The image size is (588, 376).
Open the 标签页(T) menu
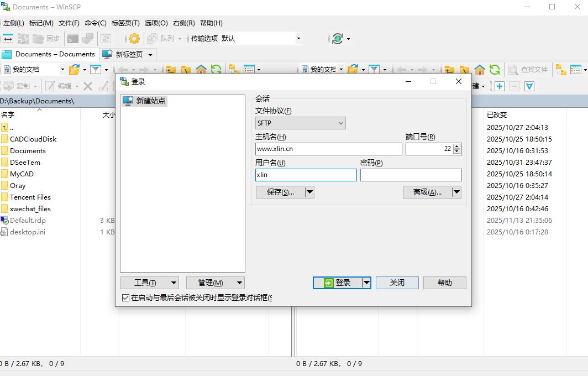pos(125,23)
